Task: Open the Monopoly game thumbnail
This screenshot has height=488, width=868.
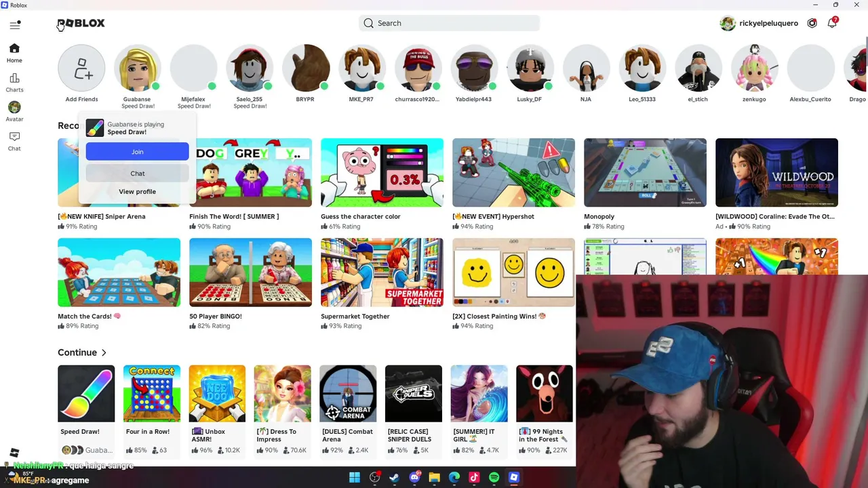Action: [x=645, y=172]
